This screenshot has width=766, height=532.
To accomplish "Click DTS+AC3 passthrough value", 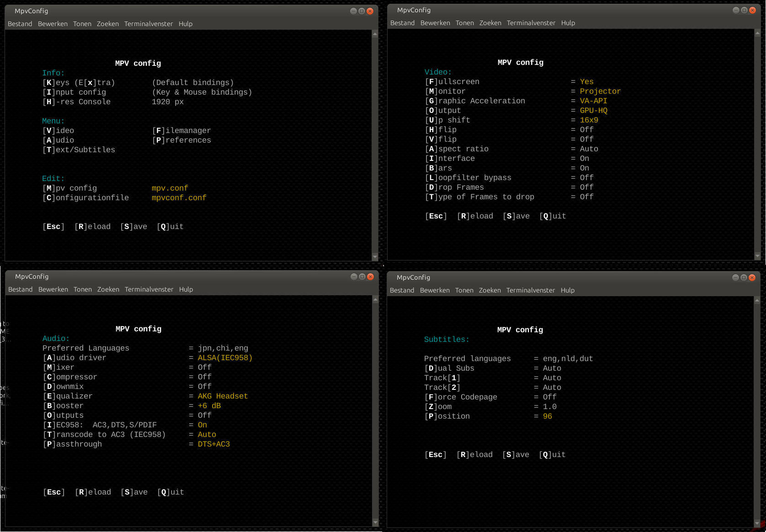I will pyautogui.click(x=214, y=444).
